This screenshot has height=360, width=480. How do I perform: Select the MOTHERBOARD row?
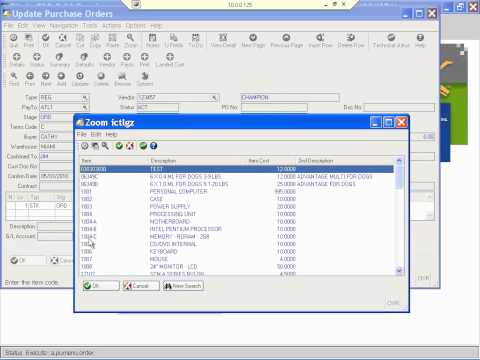tap(237, 222)
